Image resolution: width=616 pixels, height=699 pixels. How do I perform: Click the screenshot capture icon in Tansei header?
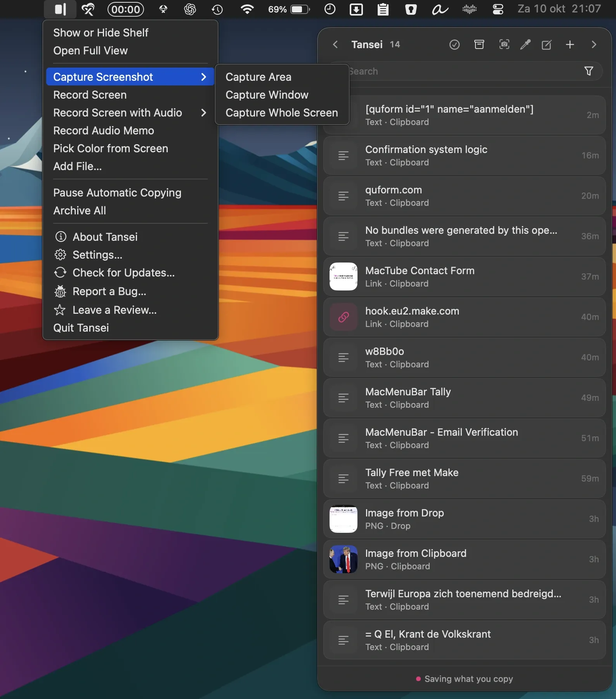[x=504, y=45]
